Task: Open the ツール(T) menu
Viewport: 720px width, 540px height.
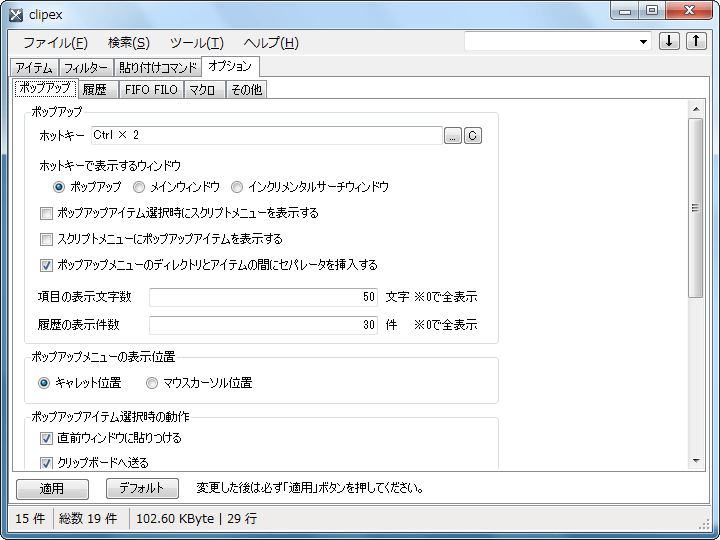Action: (197, 43)
